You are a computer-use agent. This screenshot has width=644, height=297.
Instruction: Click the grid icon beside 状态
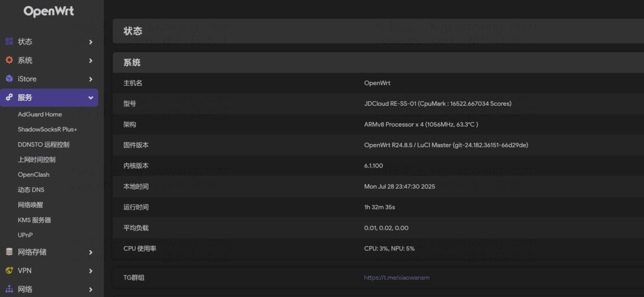[9, 42]
